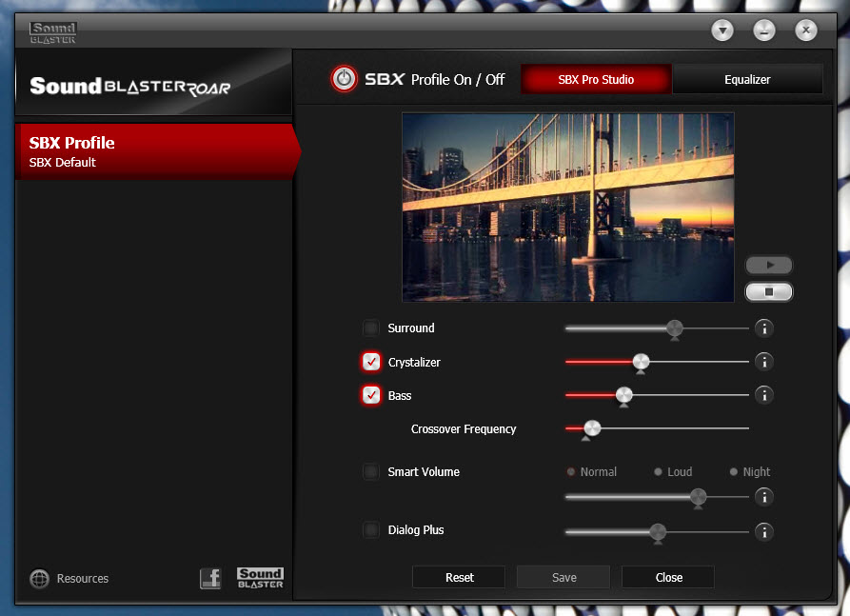Click the Sound Blaster Roar logo
850x616 pixels.
pos(130,87)
